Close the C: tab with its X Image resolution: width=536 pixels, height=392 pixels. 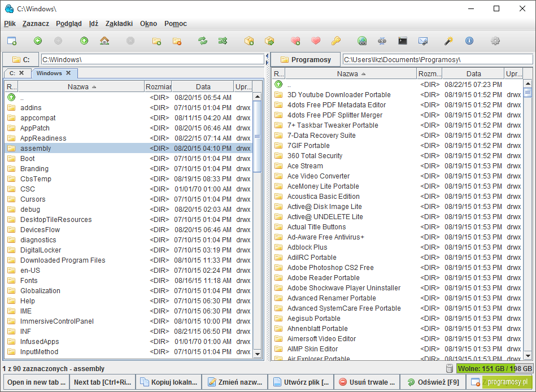[21, 73]
